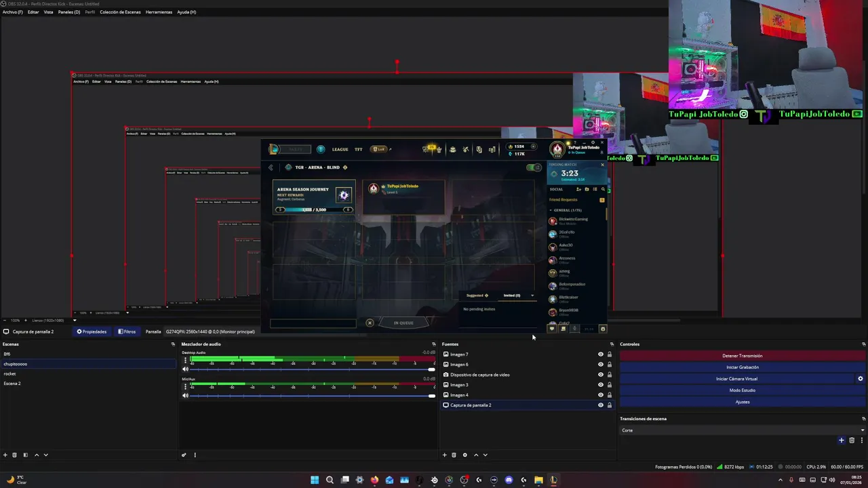Select the rocket scene

click(88, 373)
